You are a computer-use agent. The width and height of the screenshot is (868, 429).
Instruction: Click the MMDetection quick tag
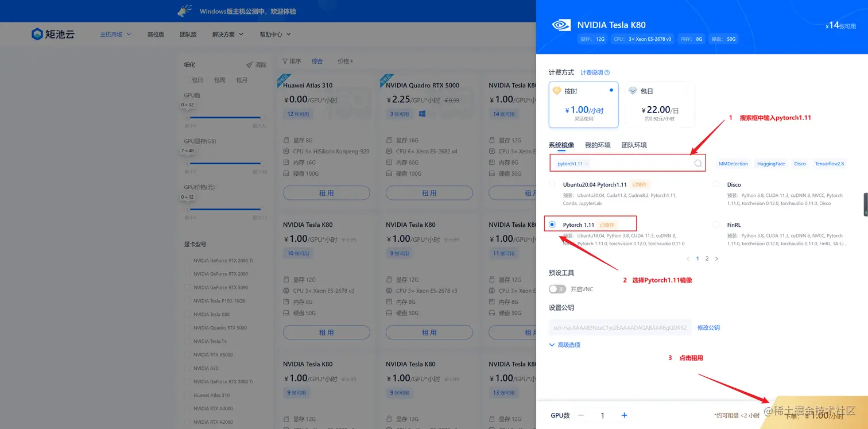tap(733, 164)
